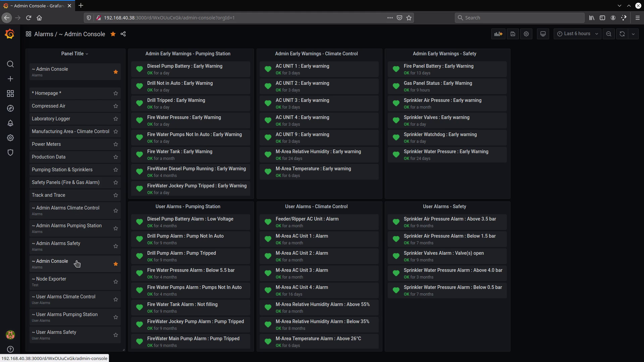The image size is (644, 362).
Task: Click Alarms folder breadcrumb
Action: coord(44,34)
